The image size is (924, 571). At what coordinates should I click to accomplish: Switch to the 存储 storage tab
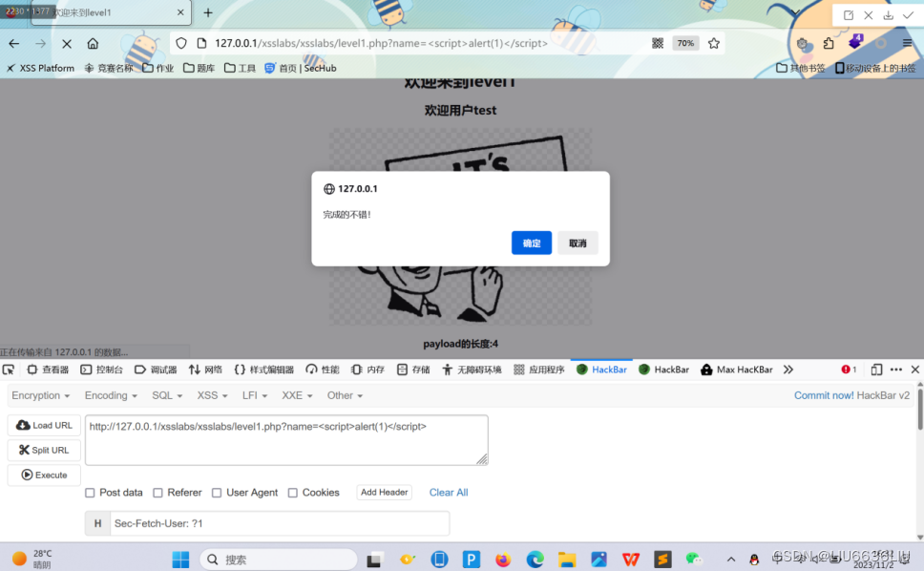tap(413, 370)
